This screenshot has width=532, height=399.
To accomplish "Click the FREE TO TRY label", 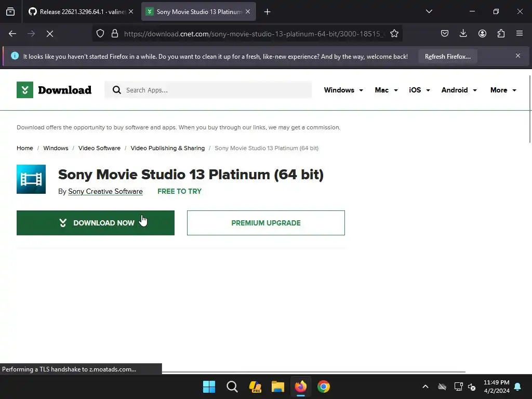I will click(x=179, y=191).
